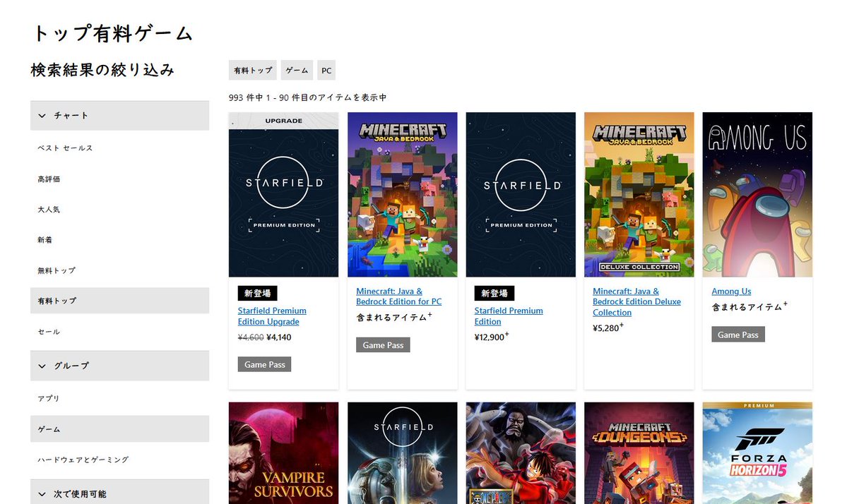Click the ¥4,140 discounted price
This screenshot has height=504, width=847.
click(x=279, y=337)
